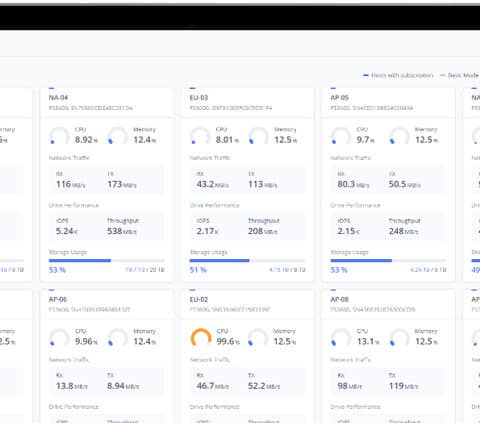Click AP-06 CPU value 9.96
Screen dimensions: 480x423
tap(86, 341)
